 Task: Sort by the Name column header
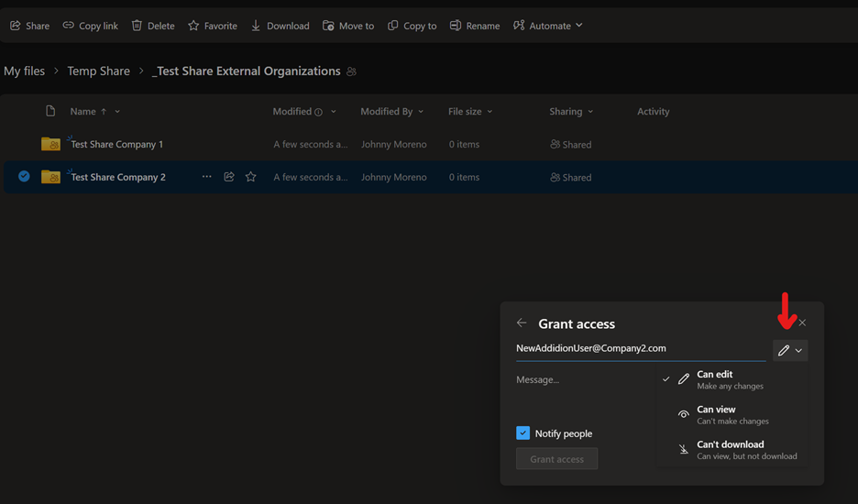tap(82, 112)
